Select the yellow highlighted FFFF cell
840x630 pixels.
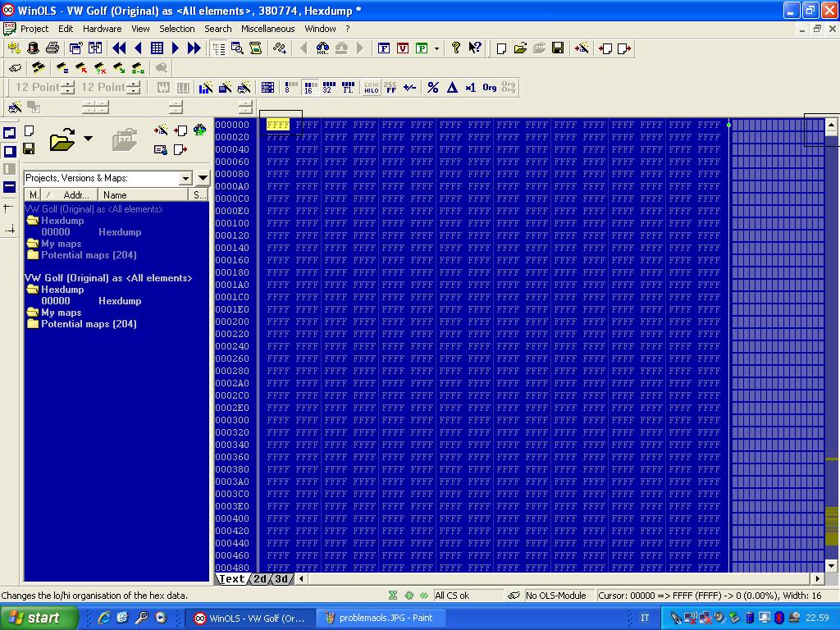coord(278,125)
